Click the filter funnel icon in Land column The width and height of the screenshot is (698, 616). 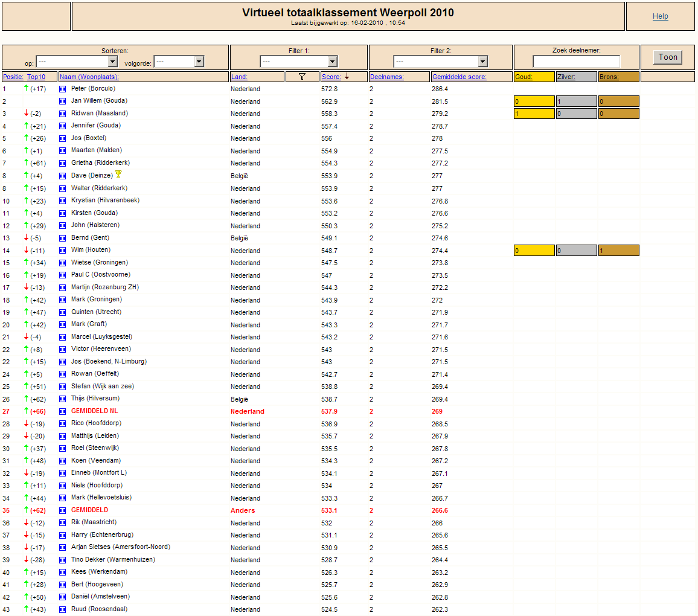[x=302, y=77]
